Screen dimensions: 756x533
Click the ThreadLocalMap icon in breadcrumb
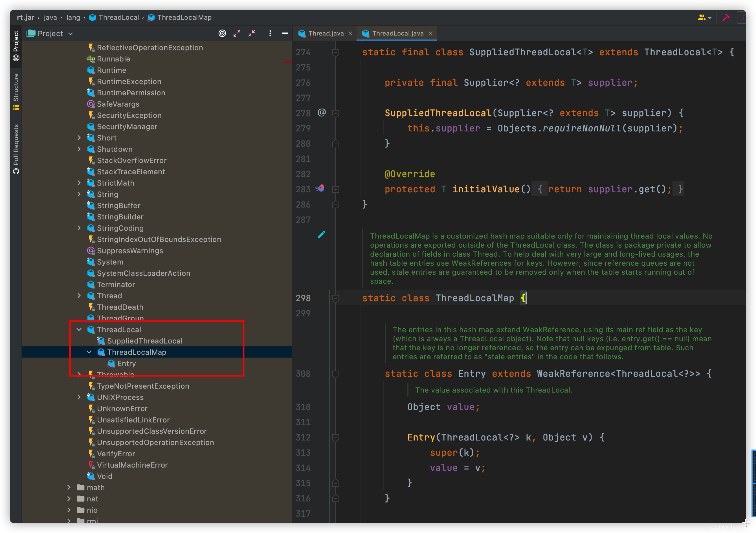click(x=151, y=17)
